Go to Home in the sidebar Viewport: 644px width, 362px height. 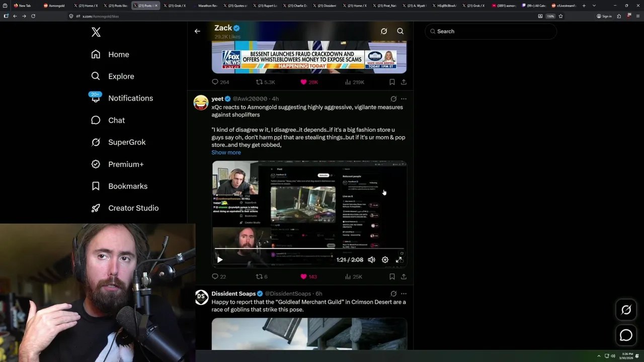coord(110,54)
